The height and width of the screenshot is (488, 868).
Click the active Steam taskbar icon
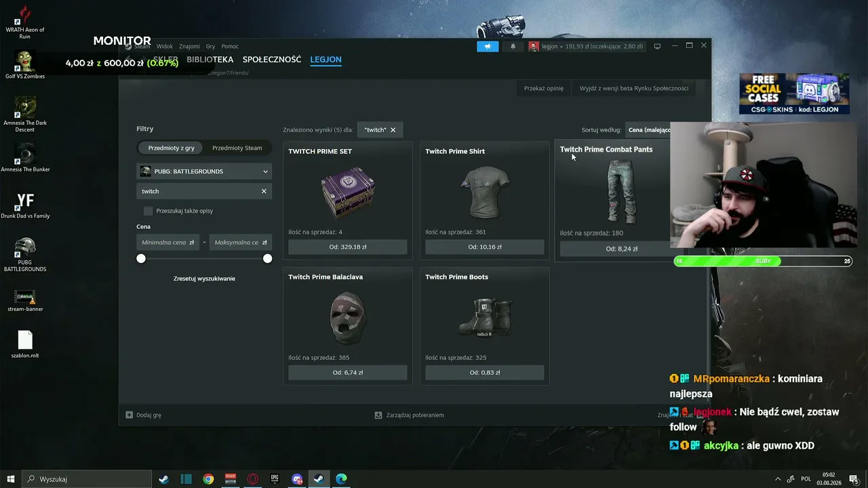[319, 479]
